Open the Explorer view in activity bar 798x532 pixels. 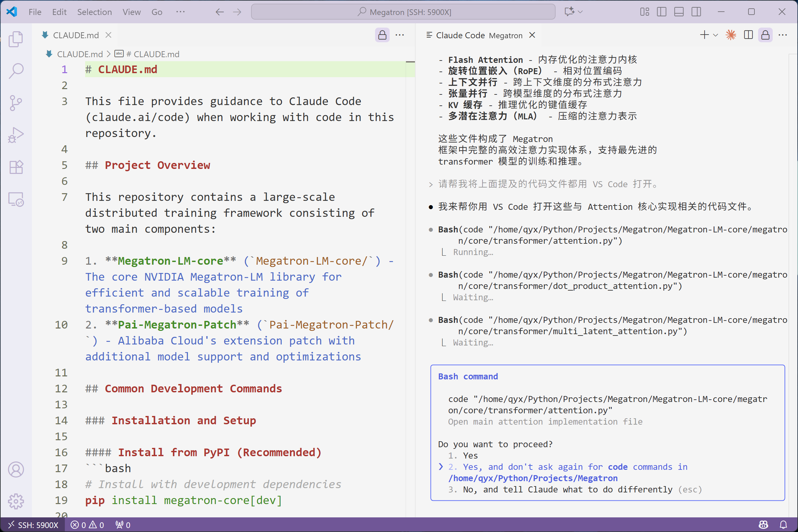point(16,39)
